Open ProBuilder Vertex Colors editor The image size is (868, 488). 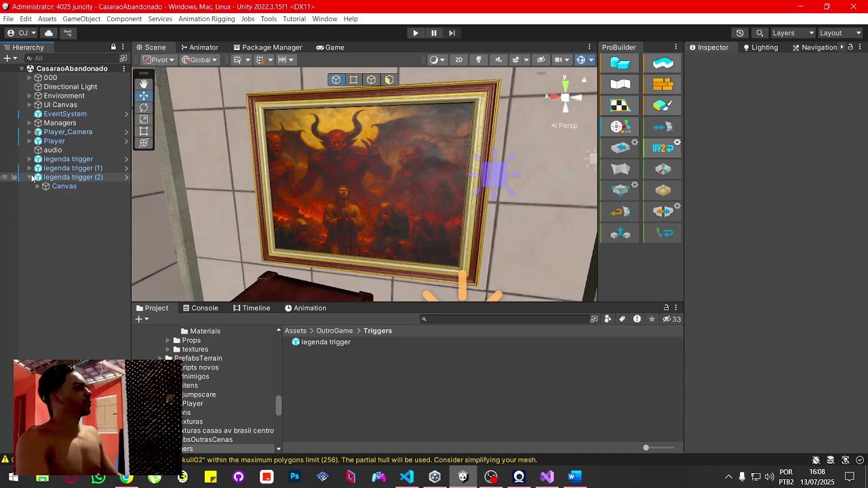tap(663, 106)
